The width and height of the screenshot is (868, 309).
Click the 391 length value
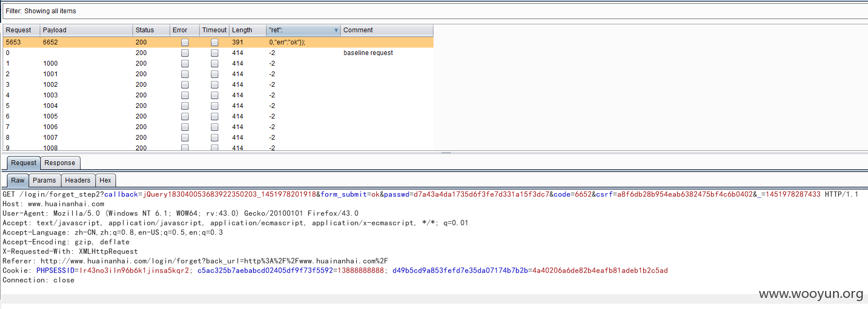tap(237, 42)
